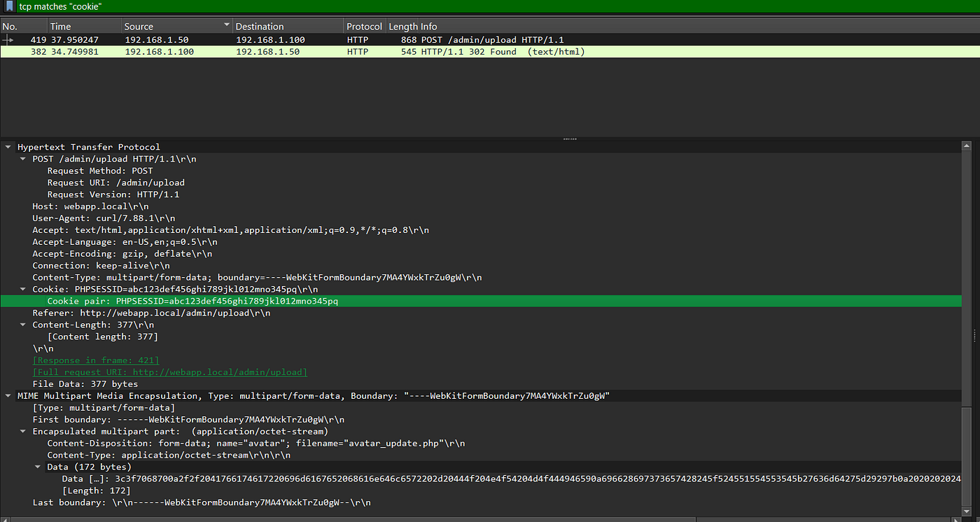The height and width of the screenshot is (522, 980).
Task: Follow the Response in frame: 421 link
Action: pos(96,360)
